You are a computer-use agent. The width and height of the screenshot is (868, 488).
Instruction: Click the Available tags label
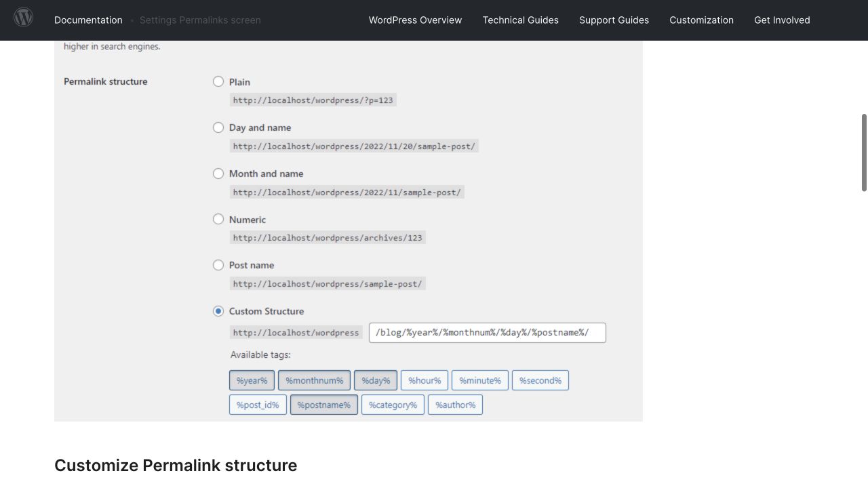coord(260,354)
